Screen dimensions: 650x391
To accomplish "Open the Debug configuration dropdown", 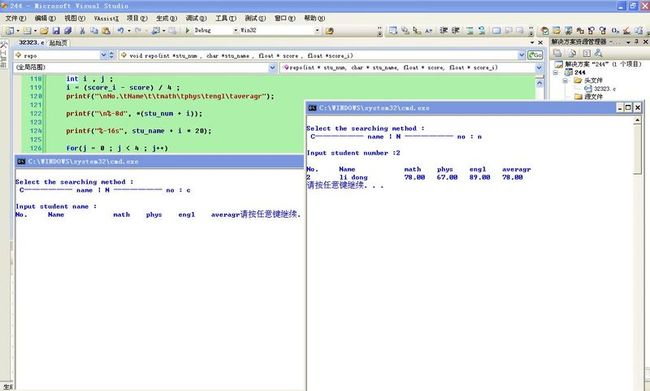I will click(236, 31).
